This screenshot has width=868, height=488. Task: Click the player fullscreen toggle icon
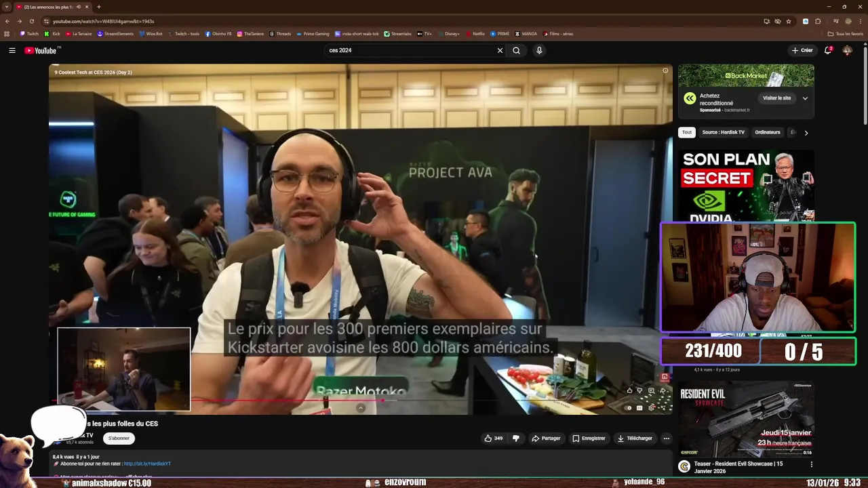pos(663,408)
